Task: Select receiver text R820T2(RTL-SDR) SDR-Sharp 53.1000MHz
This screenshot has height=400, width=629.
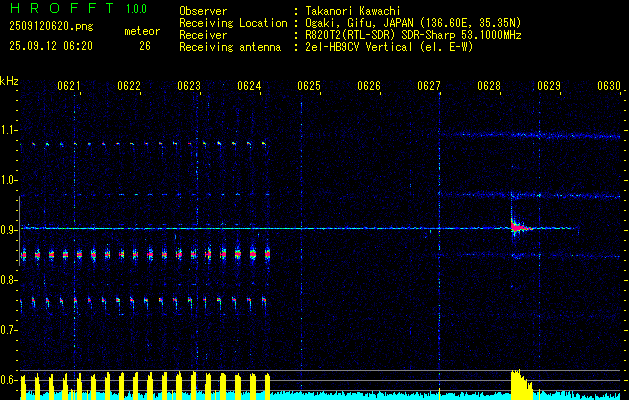Action: tap(413, 35)
